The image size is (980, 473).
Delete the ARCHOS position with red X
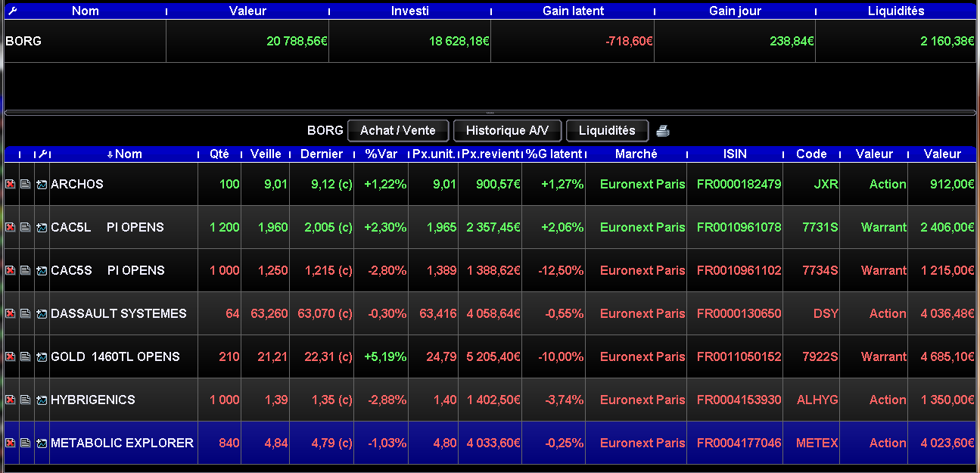11,184
